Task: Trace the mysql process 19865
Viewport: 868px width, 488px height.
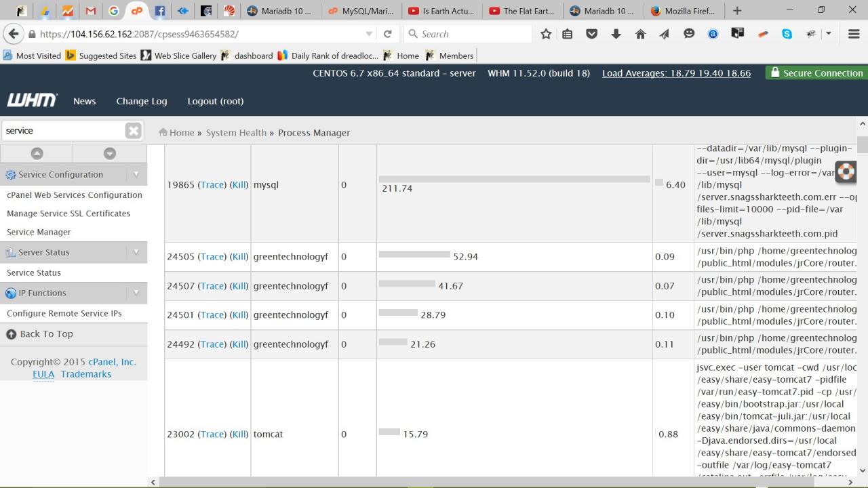Action: 212,184
